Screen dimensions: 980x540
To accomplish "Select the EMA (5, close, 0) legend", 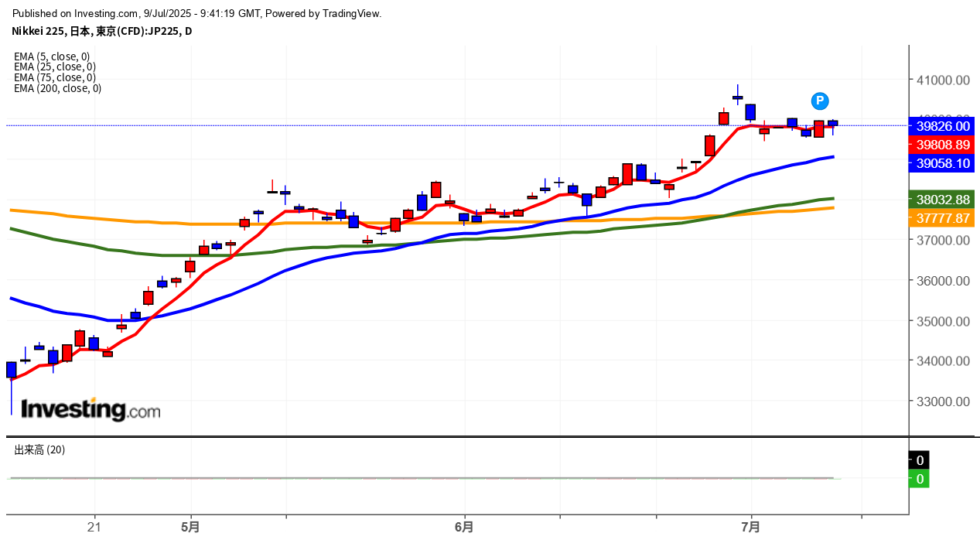I will point(52,56).
